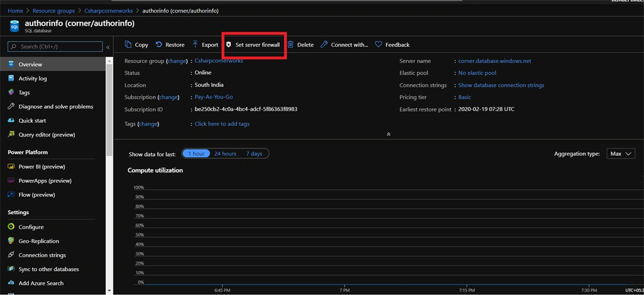Click the Copy toolbar icon
Screen dimensions: 644x295
[x=128, y=45]
